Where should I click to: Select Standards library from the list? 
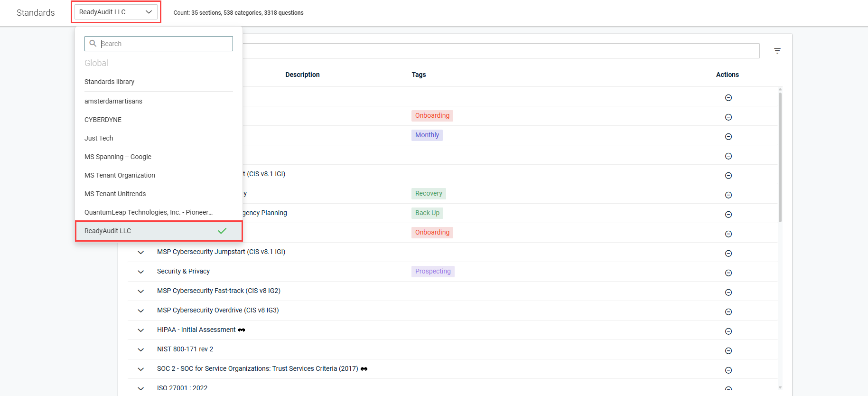110,82
